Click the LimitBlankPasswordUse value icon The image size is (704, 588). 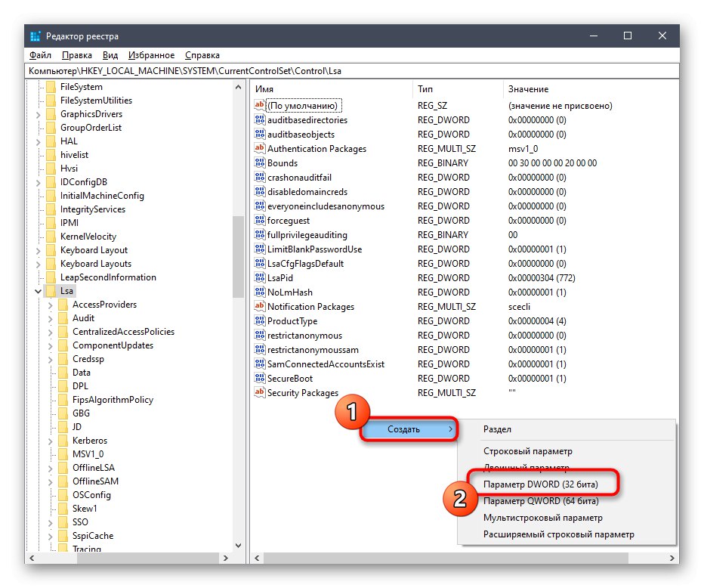click(260, 249)
